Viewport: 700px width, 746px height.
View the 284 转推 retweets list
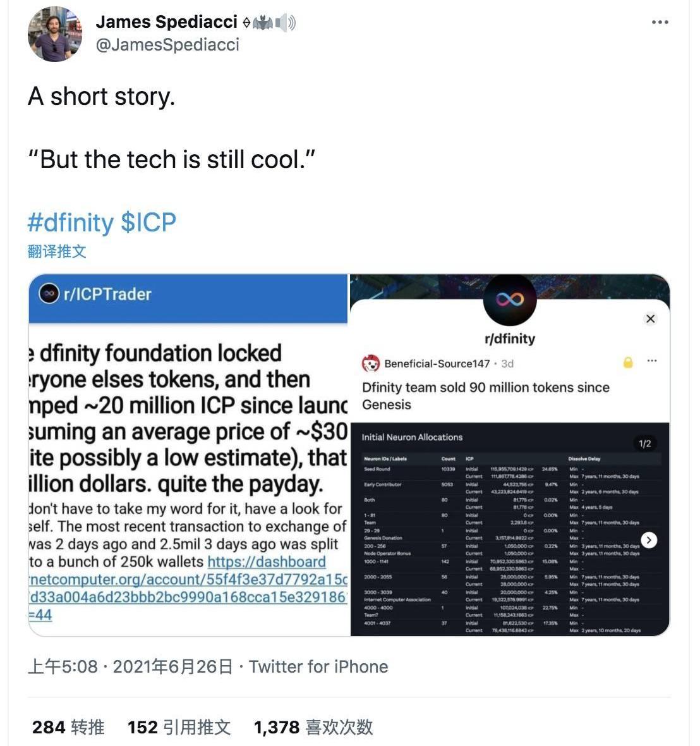[x=68, y=727]
